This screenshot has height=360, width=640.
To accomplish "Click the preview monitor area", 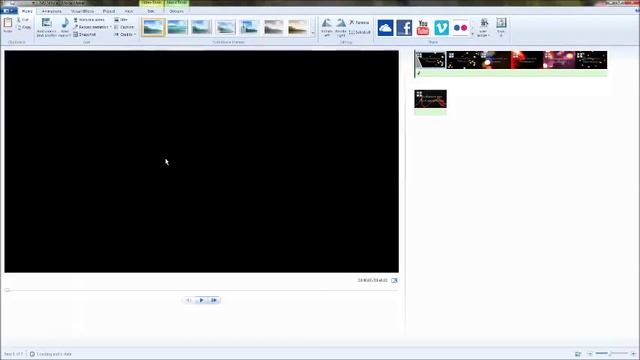I will [x=202, y=161].
